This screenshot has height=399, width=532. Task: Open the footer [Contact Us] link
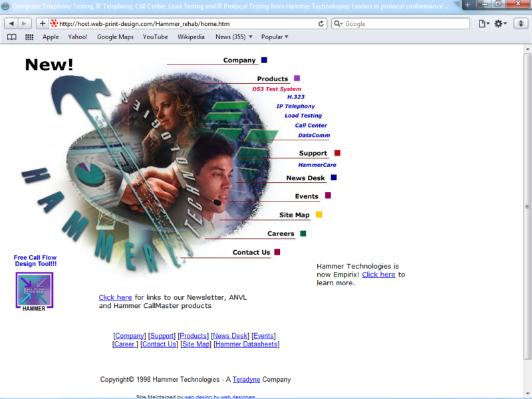point(159,344)
